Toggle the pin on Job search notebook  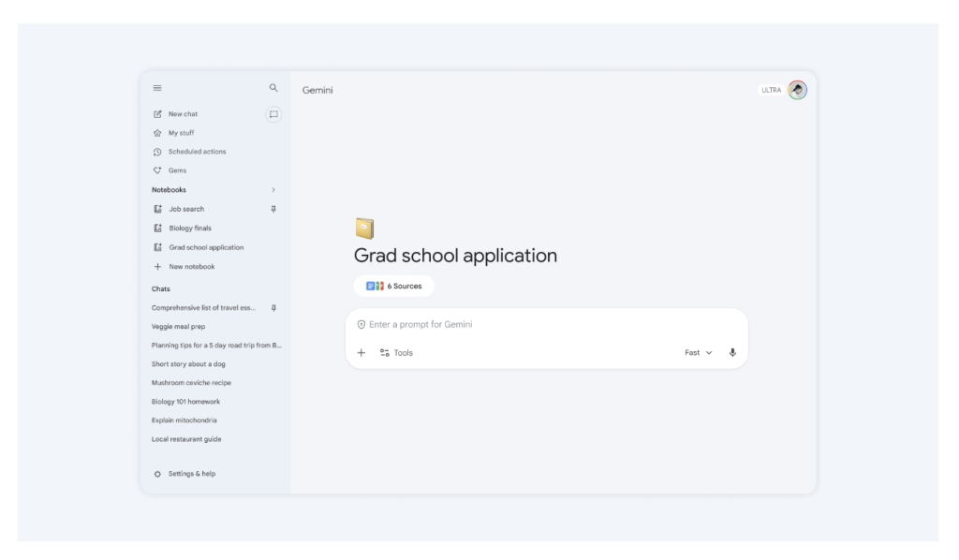[x=273, y=209]
